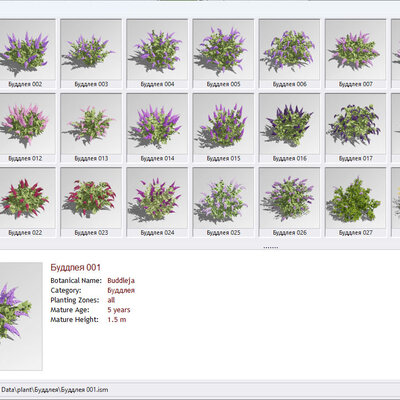400x400 pixels.
Task: Choose the Буддлея 017 plant thumbnail
Action: 355,128
